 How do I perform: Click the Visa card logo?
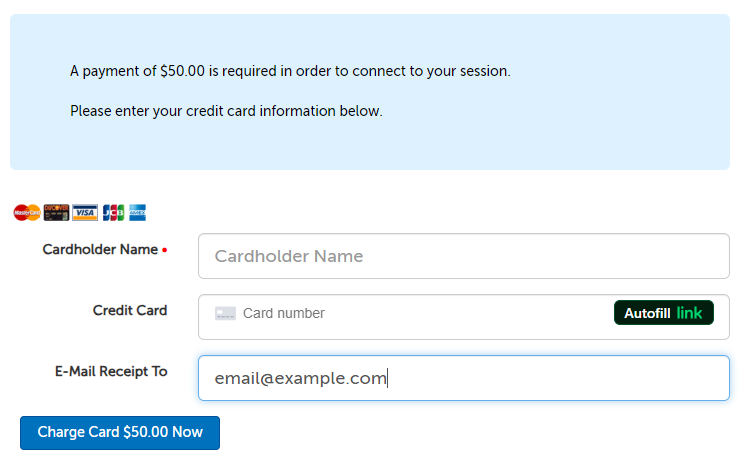[x=85, y=212]
